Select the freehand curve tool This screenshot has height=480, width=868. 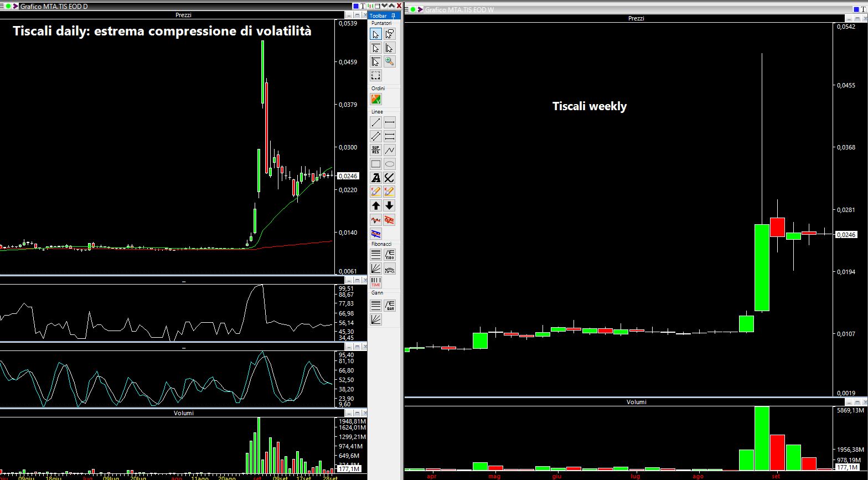tap(390, 178)
